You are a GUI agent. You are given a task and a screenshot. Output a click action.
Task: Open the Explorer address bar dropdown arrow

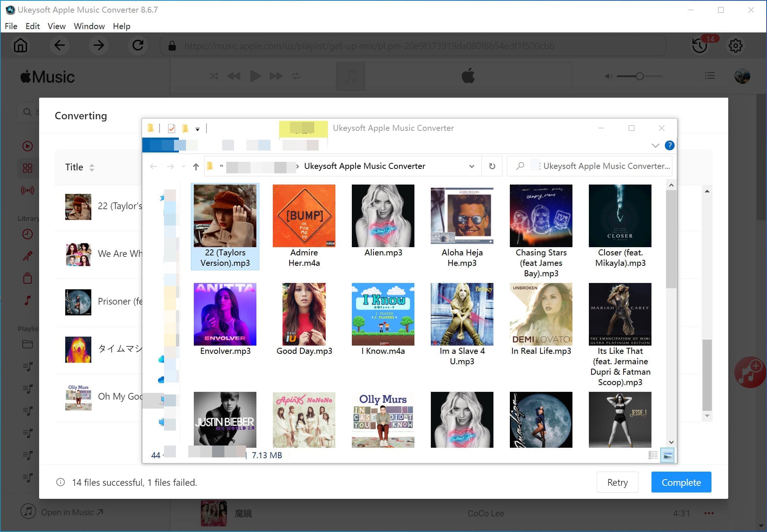pyautogui.click(x=471, y=166)
